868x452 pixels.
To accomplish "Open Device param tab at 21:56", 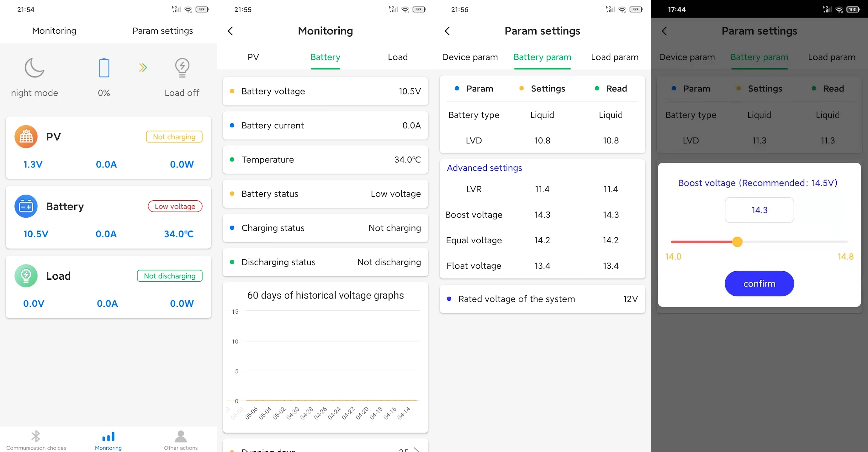I will coord(470,57).
